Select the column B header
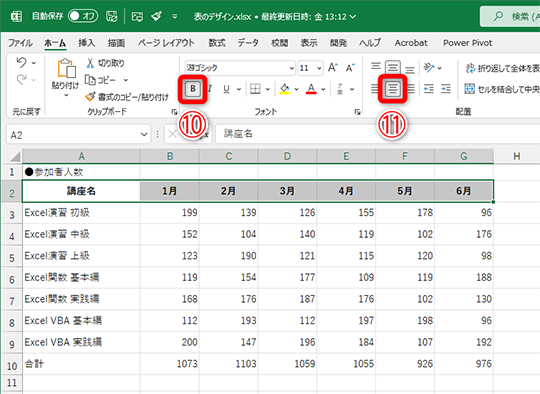Image resolution: width=540 pixels, height=394 pixels. click(x=170, y=156)
